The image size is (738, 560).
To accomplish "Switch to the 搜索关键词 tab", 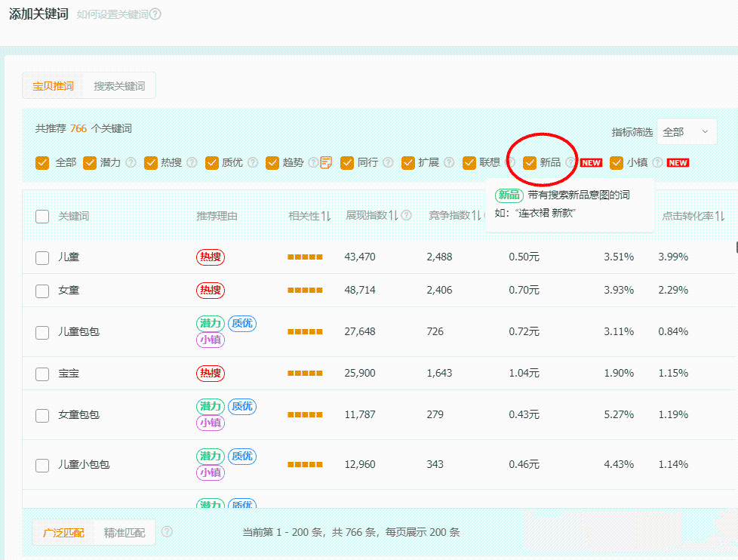I will click(119, 86).
